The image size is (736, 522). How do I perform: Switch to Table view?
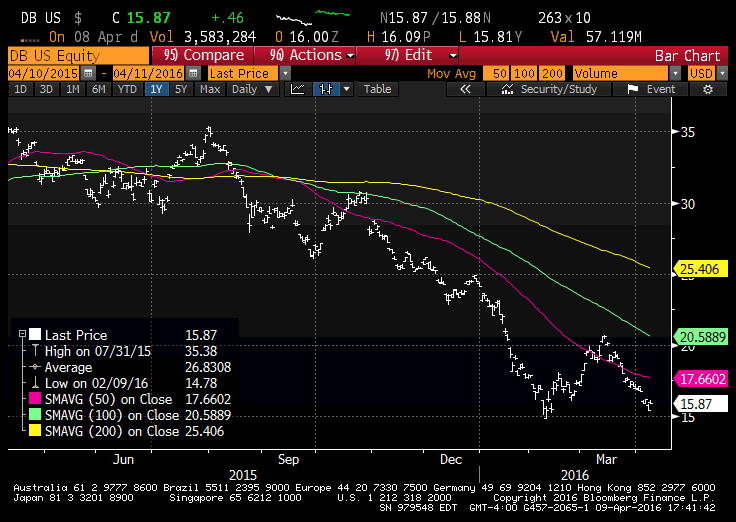(x=377, y=89)
